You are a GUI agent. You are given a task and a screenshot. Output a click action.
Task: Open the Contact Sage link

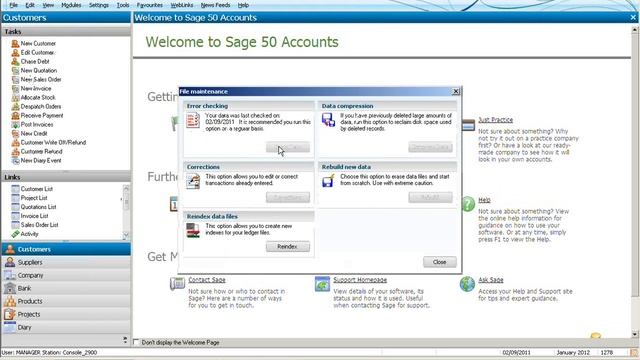(207, 280)
